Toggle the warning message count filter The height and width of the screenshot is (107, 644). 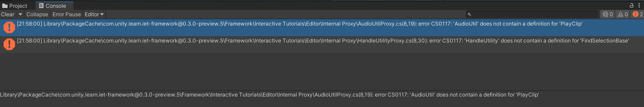pos(622,14)
